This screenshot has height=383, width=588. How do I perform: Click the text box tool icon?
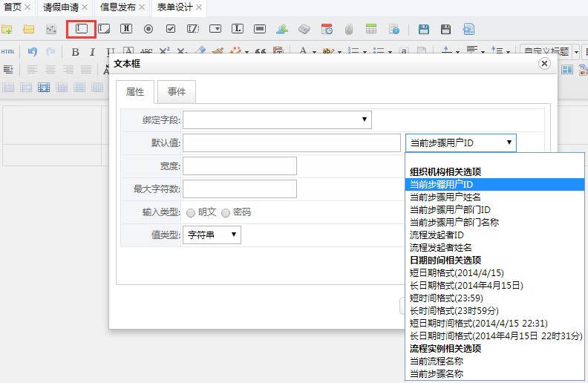click(82, 29)
